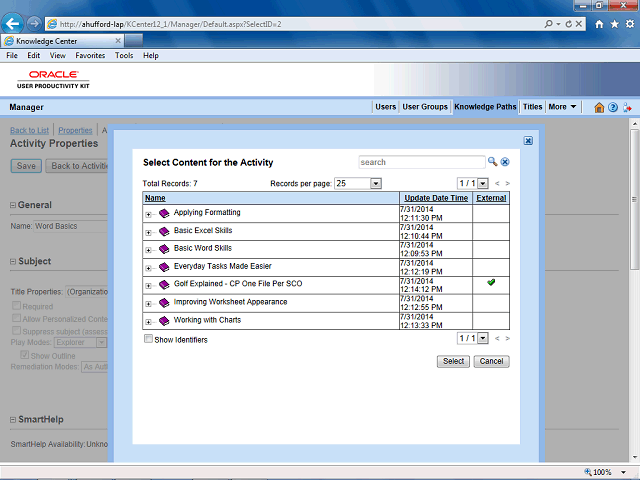The height and width of the screenshot is (480, 640).
Task: Open the Manager home icon
Action: point(599,107)
